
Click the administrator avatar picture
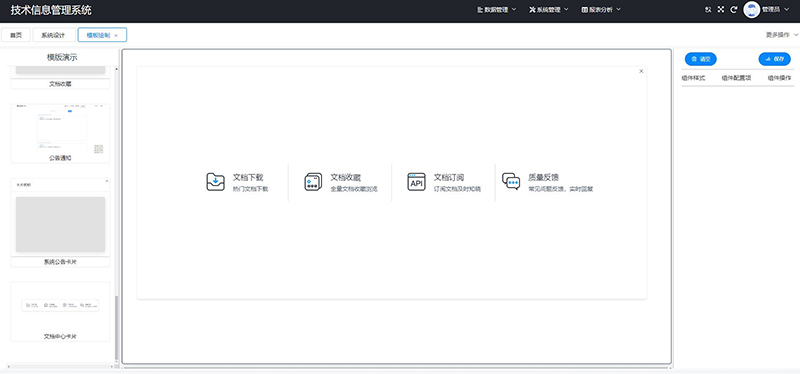(x=751, y=10)
